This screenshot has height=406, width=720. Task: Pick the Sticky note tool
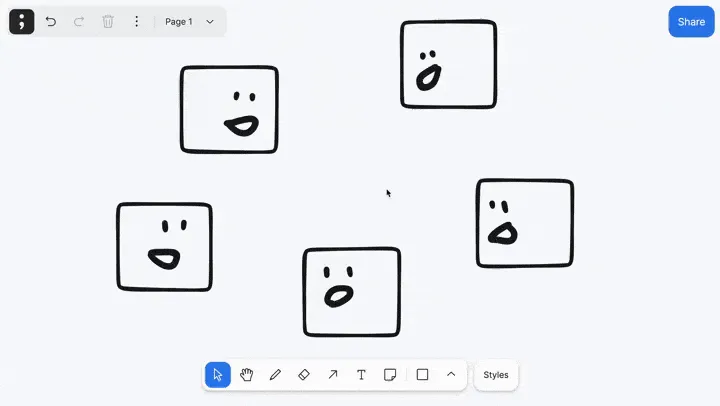(391, 375)
